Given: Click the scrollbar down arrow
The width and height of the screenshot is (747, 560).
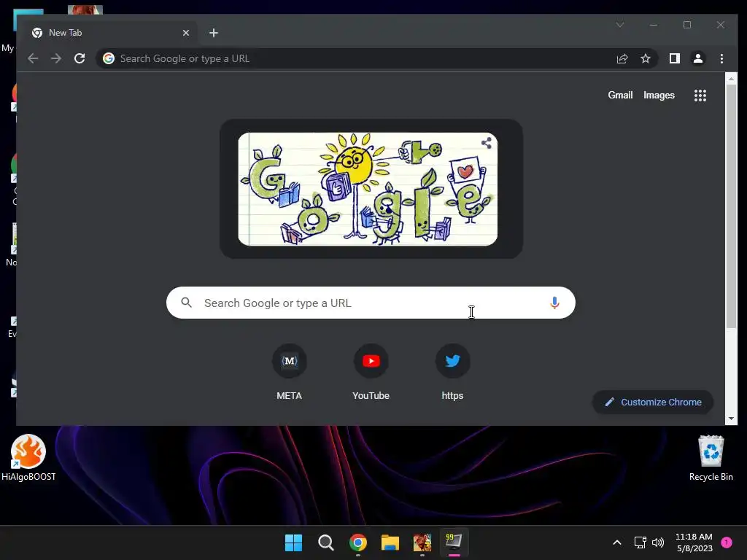Looking at the screenshot, I should [731, 419].
